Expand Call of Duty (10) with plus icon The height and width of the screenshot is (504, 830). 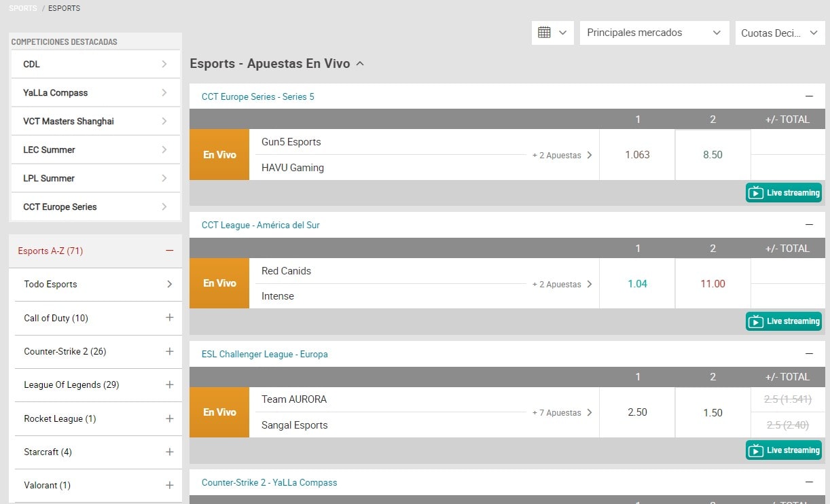(170, 317)
